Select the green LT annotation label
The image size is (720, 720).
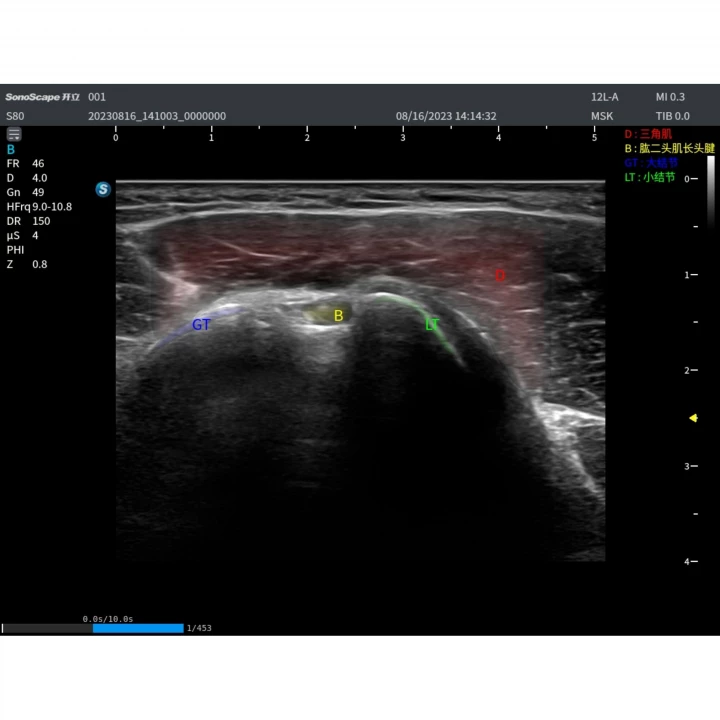[432, 325]
